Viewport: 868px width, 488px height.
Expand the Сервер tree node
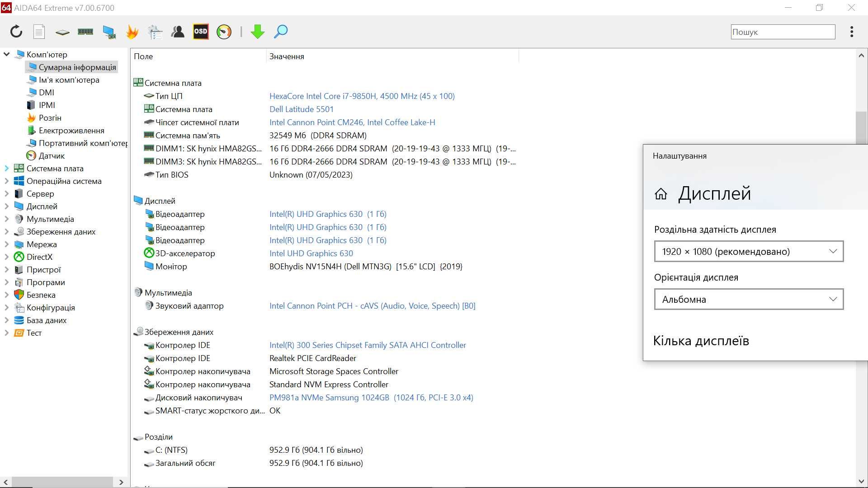[6, 194]
